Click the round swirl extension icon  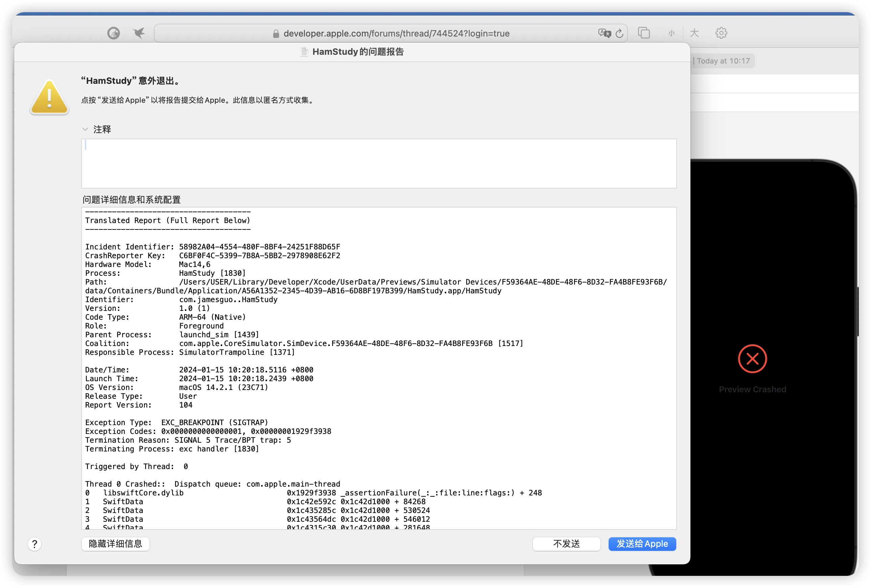tap(114, 33)
